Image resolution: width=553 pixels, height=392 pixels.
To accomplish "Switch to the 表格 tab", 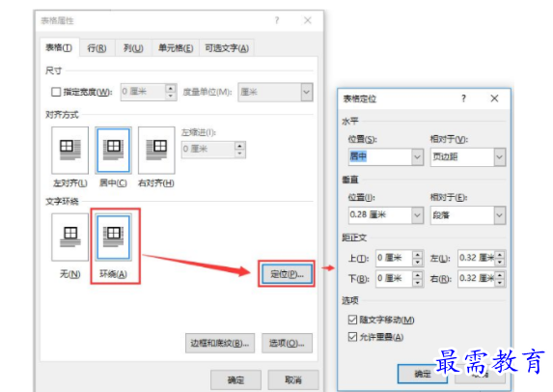I will coord(59,47).
